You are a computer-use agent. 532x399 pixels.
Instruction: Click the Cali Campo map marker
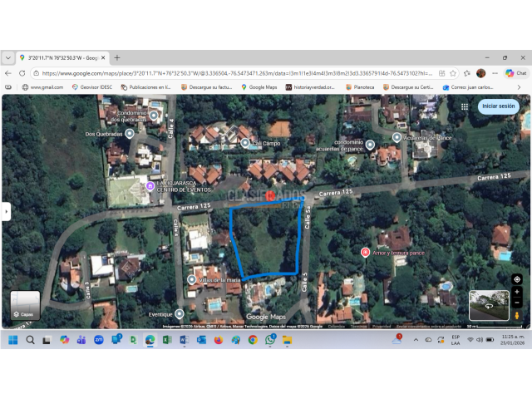tap(245, 143)
